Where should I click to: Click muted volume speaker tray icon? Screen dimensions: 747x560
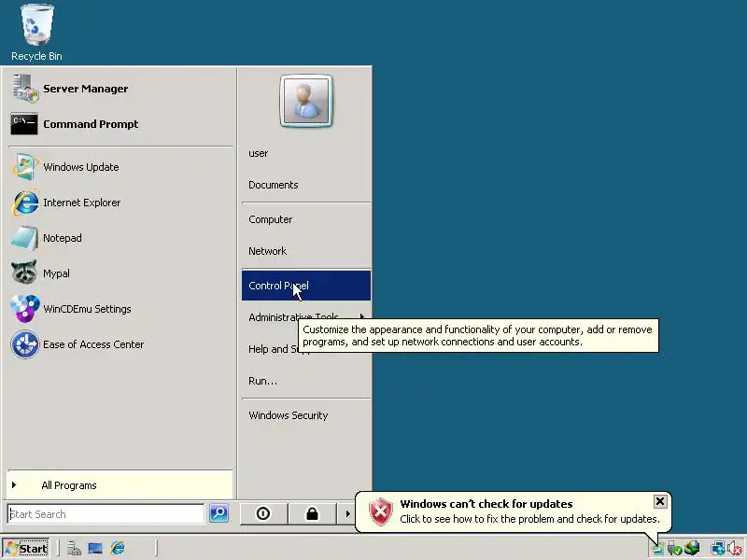click(735, 549)
